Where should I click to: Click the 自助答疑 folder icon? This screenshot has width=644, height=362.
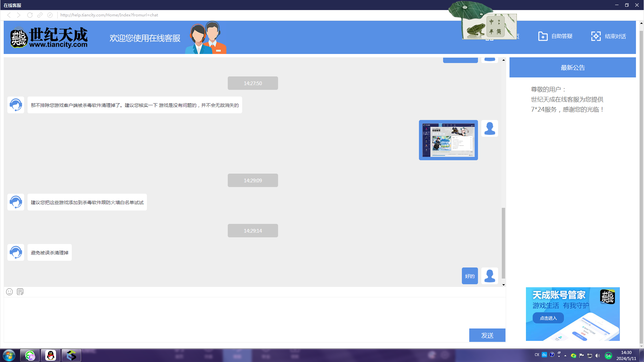click(x=543, y=36)
